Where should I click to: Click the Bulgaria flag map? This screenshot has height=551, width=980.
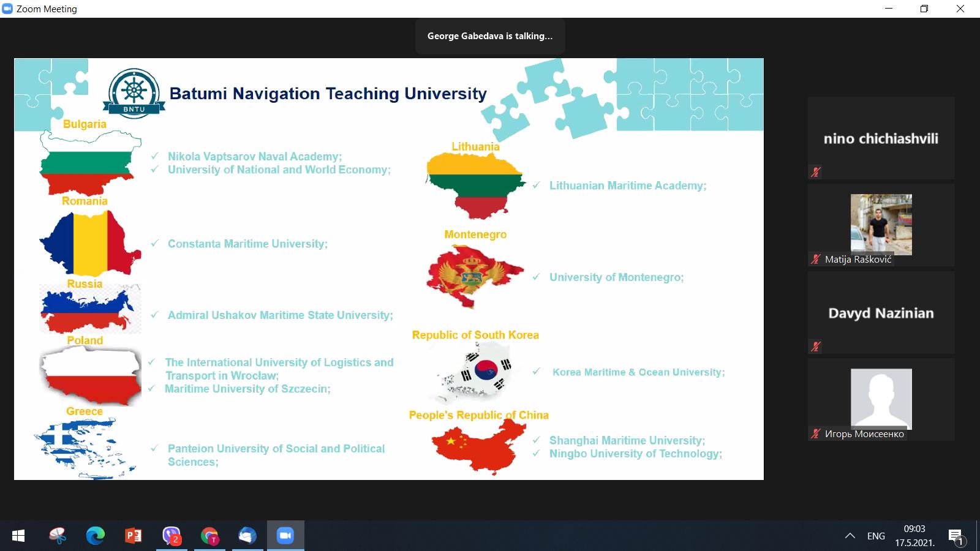click(x=90, y=163)
